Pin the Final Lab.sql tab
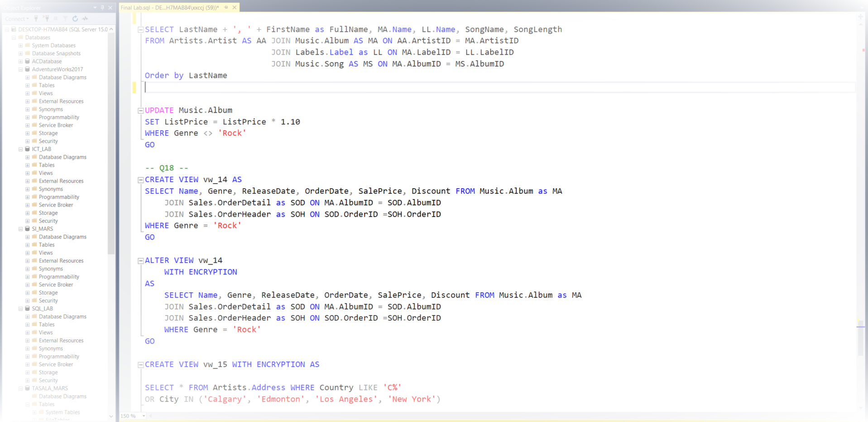868x422 pixels. (x=226, y=7)
